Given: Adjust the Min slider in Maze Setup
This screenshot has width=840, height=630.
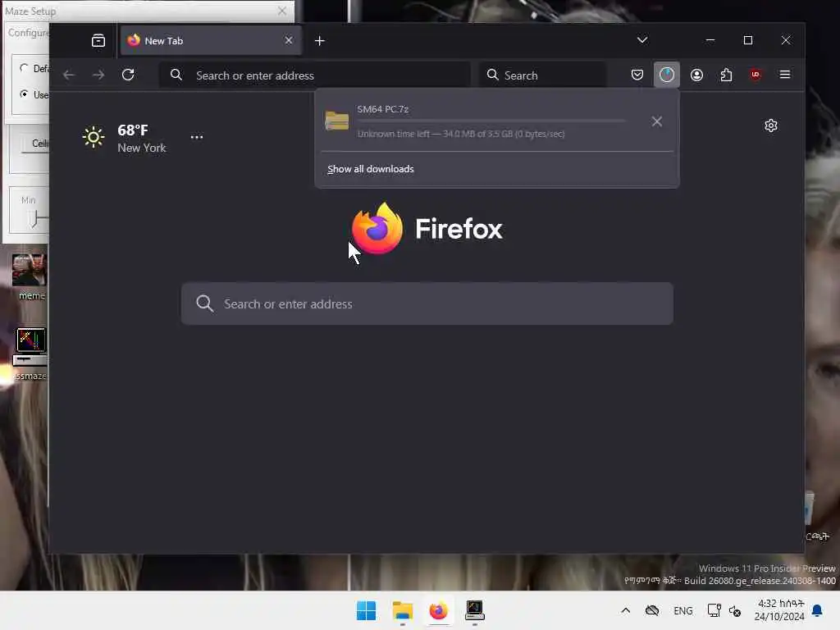Looking at the screenshot, I should (x=35, y=219).
